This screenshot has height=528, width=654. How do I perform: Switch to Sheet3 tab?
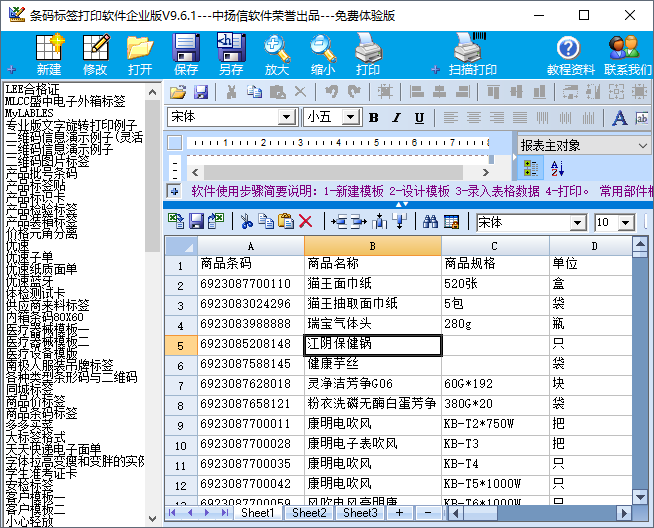click(360, 513)
